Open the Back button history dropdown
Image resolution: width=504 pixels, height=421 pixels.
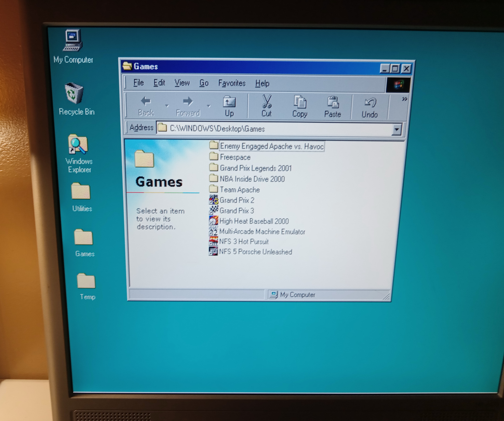click(167, 106)
